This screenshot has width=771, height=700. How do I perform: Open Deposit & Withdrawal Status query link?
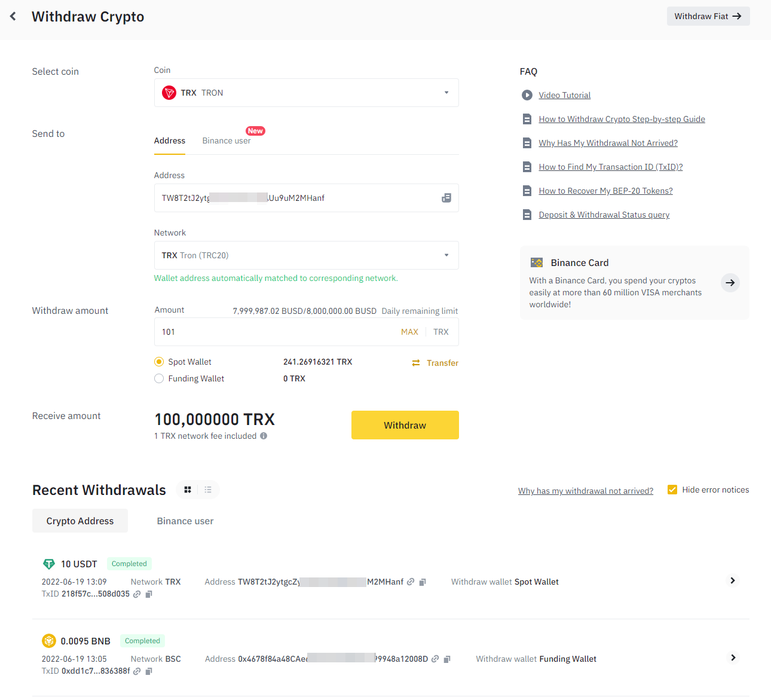coord(604,215)
